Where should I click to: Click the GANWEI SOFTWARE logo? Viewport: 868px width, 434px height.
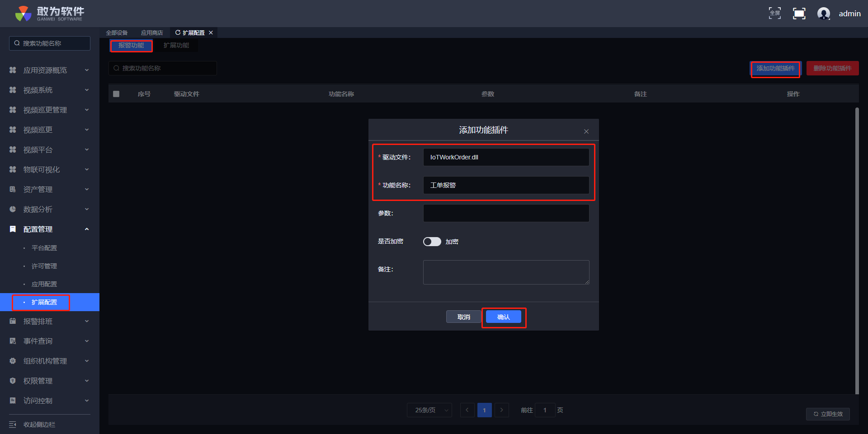click(49, 14)
